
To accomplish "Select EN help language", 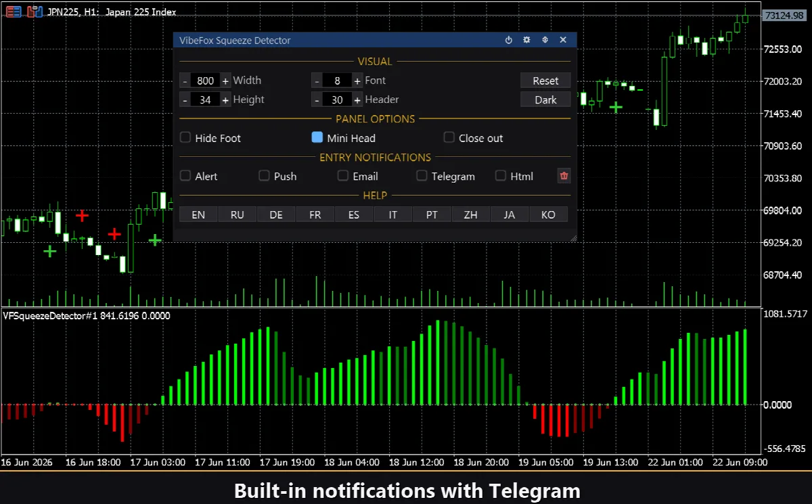I will pyautogui.click(x=198, y=214).
